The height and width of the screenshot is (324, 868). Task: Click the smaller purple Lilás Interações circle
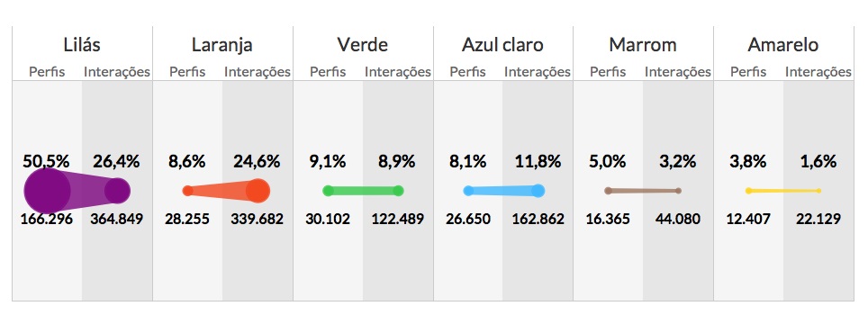117,191
